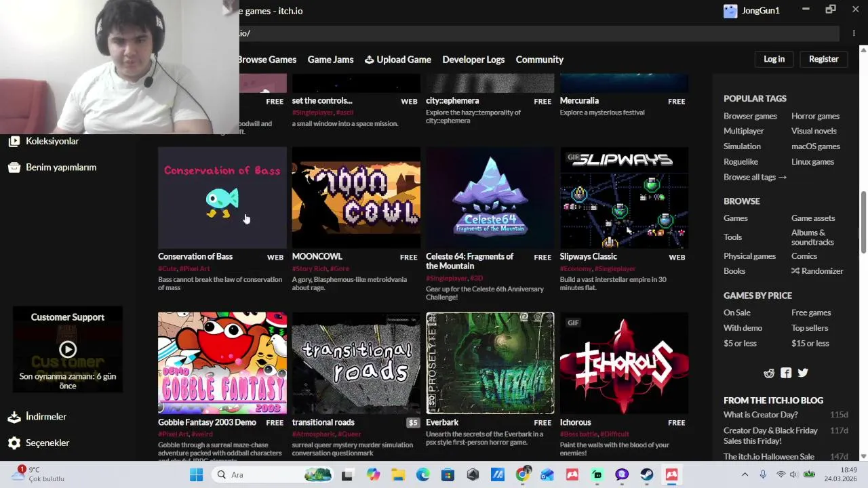This screenshot has width=868, height=488.
Task: Click the Facebook icon in the sidebar
Action: coord(786,373)
